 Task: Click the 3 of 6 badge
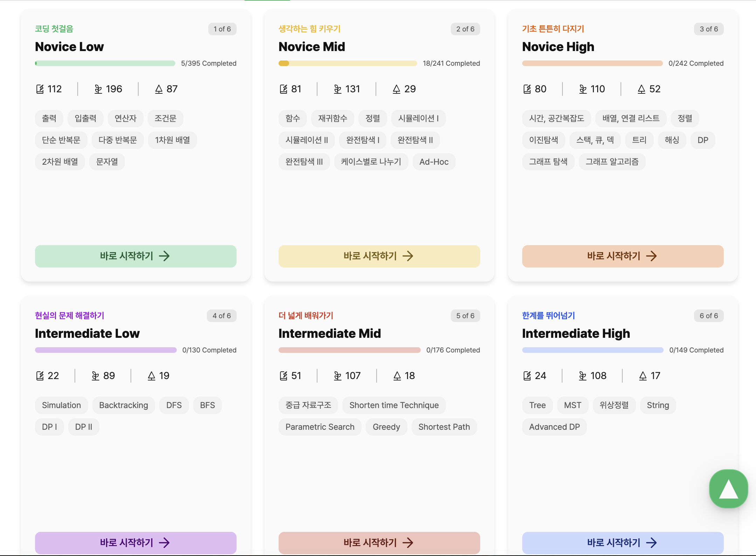(708, 29)
